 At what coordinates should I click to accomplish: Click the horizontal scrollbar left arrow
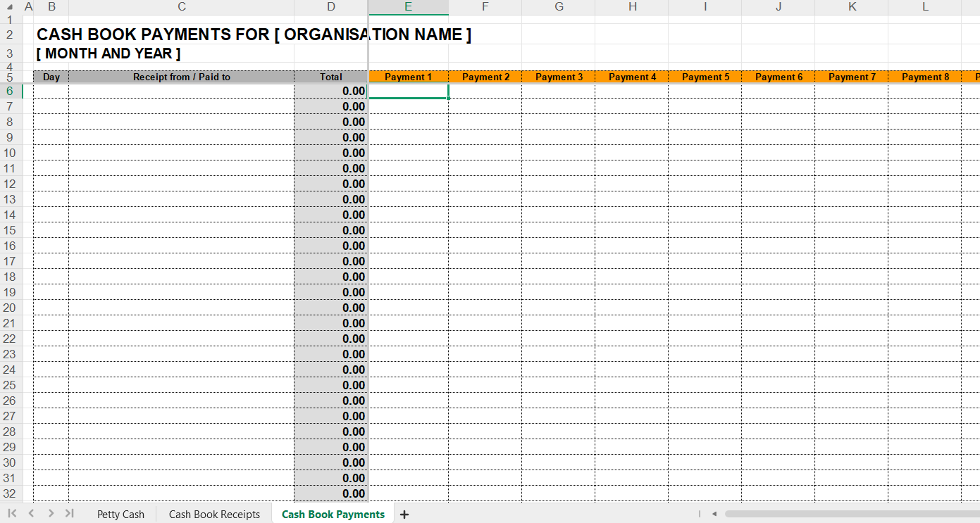click(714, 514)
